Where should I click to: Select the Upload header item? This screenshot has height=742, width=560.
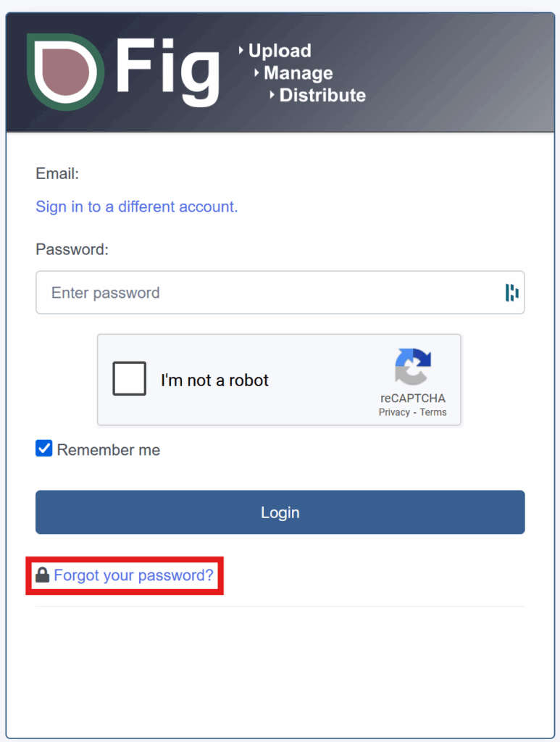[x=280, y=51]
